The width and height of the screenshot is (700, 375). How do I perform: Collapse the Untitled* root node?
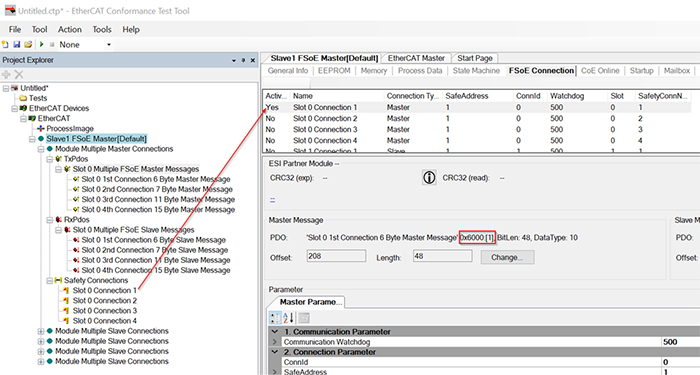6,88
